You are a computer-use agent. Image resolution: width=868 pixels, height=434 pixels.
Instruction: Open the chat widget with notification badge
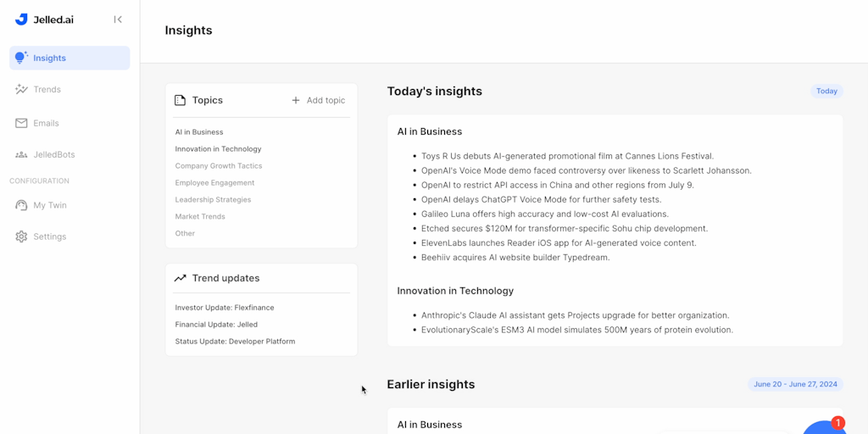pyautogui.click(x=822, y=427)
